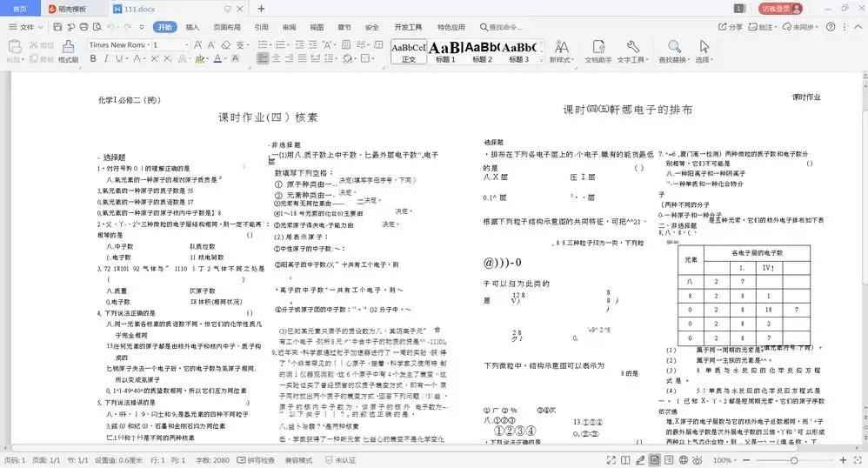The height and width of the screenshot is (468, 868).
Task: Open the zoom percentage 100% dropdown
Action: pyautogui.click(x=723, y=460)
